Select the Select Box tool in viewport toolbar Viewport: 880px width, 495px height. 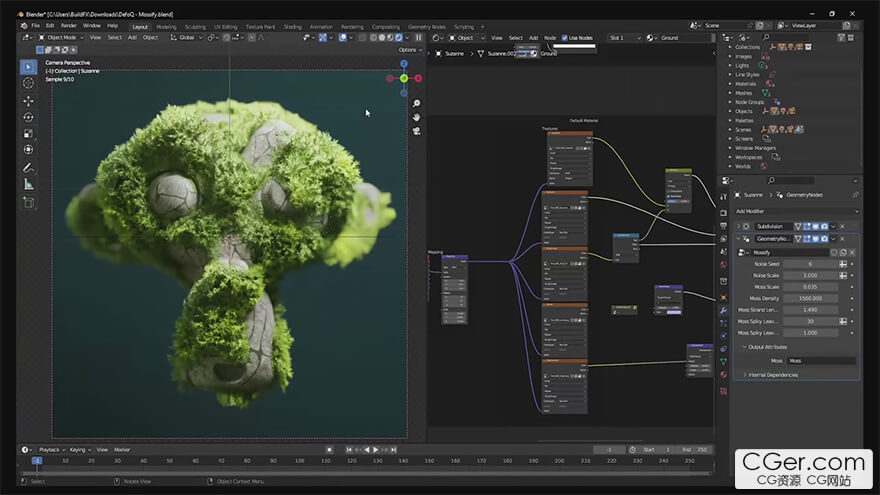pos(29,67)
